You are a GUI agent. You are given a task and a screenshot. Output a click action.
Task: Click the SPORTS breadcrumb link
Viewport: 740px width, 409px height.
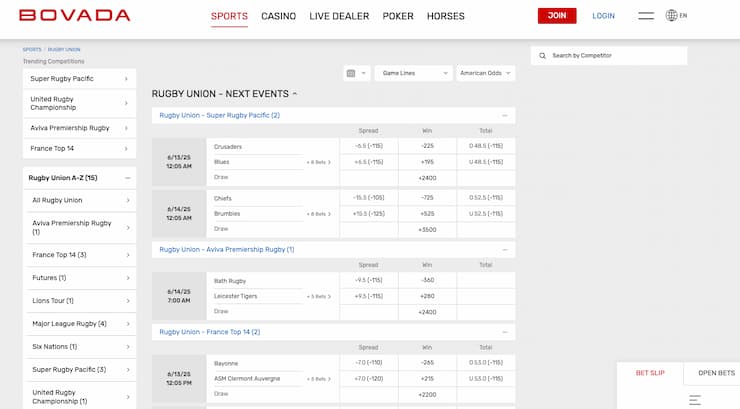coord(32,50)
